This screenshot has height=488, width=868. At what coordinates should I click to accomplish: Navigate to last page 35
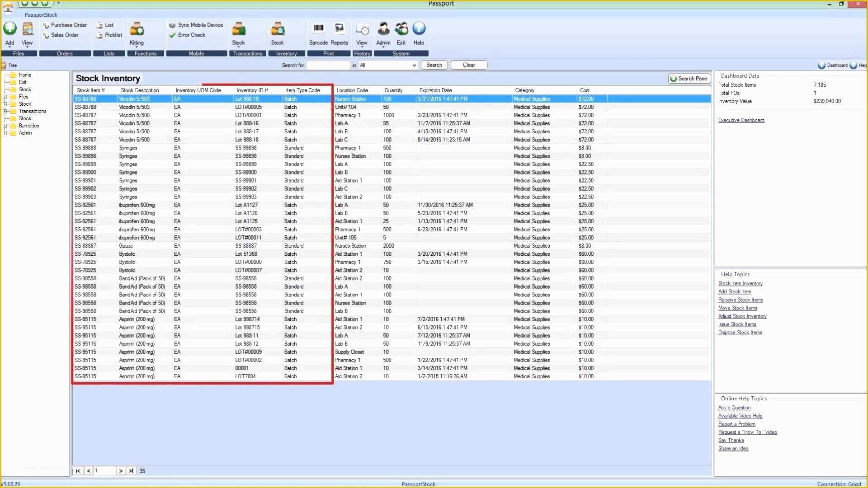(x=131, y=471)
